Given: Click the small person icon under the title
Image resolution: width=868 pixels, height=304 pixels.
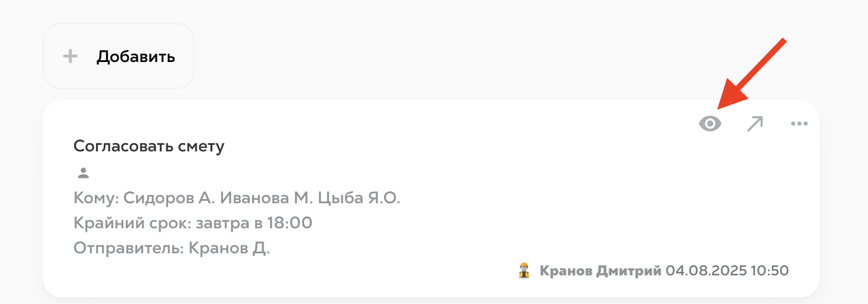Looking at the screenshot, I should pos(83,173).
